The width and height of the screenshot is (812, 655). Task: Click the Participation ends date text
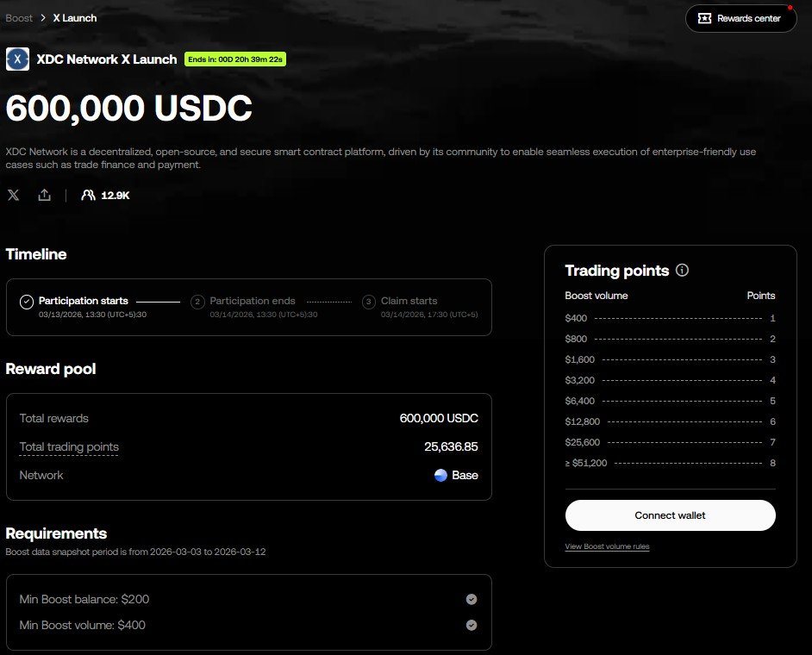coord(264,315)
